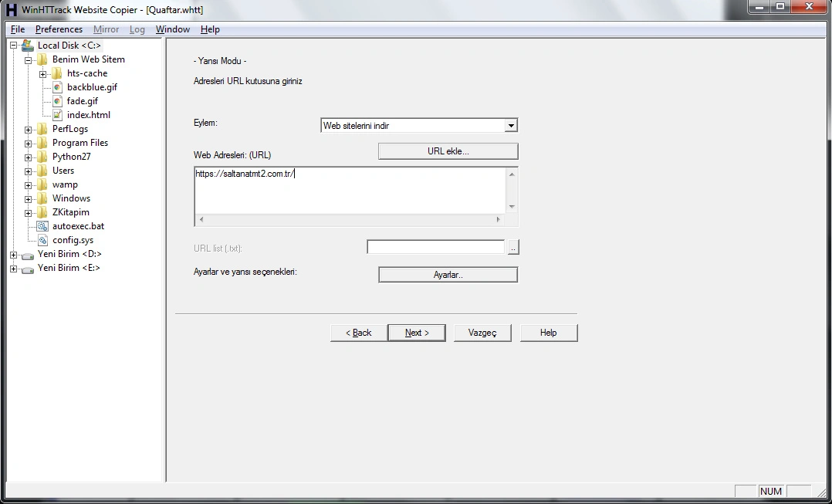Image resolution: width=832 pixels, height=504 pixels.
Task: Click the autoexec.bat file icon
Action: point(42,226)
